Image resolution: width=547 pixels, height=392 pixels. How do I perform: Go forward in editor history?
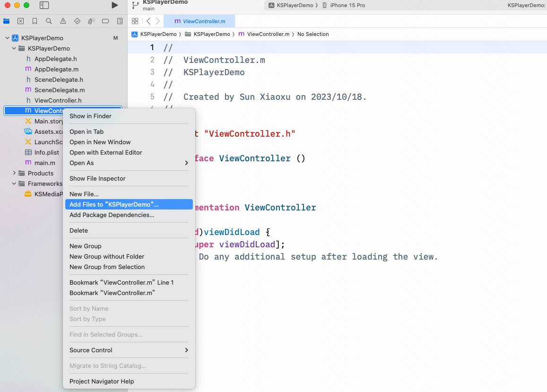pos(158,21)
